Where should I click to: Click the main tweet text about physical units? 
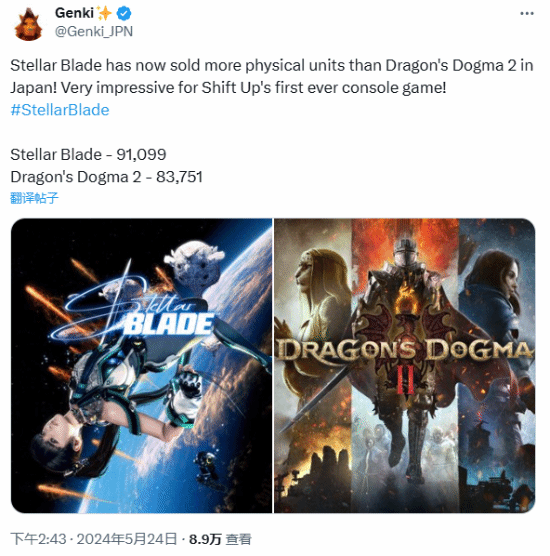272,77
